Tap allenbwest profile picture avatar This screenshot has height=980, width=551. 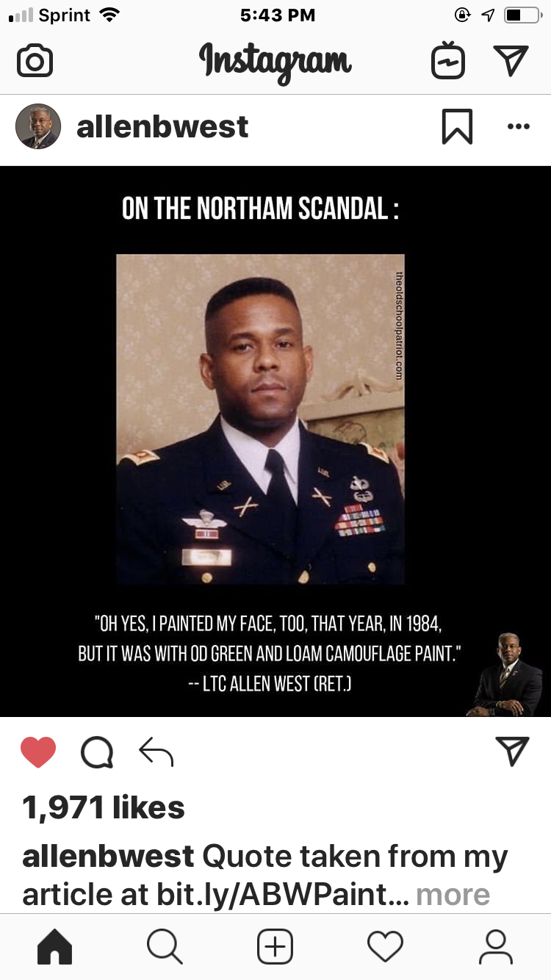click(x=38, y=126)
